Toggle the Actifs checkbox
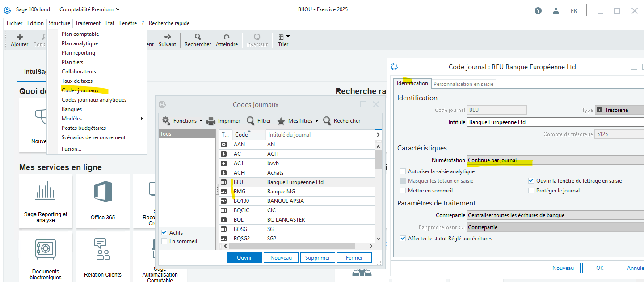This screenshot has height=282, width=644. click(x=164, y=233)
